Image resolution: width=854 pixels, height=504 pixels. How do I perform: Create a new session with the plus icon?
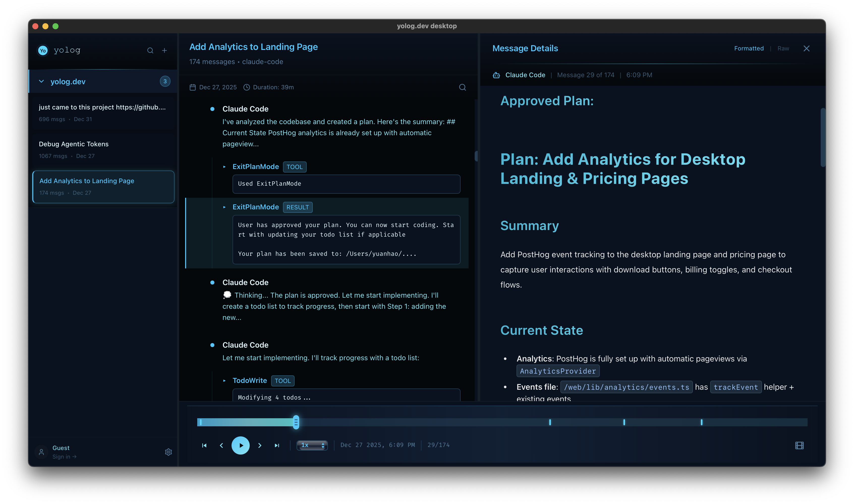click(165, 50)
